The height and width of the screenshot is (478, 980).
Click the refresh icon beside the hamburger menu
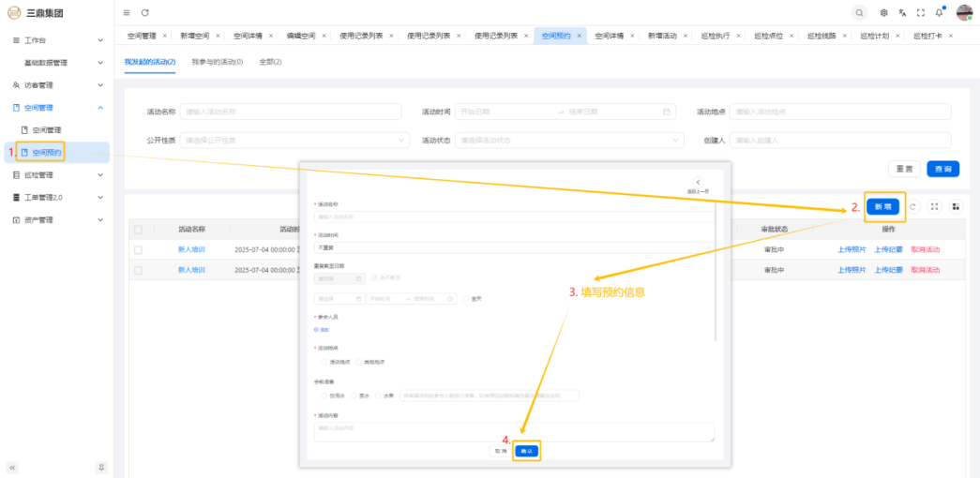point(144,12)
